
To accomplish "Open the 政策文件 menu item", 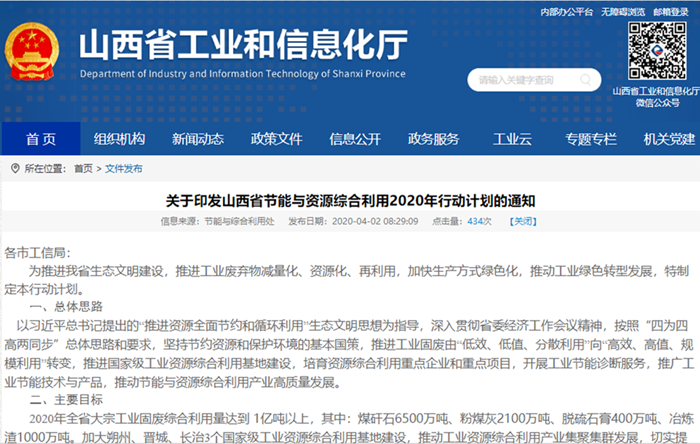I will pyautogui.click(x=276, y=139).
